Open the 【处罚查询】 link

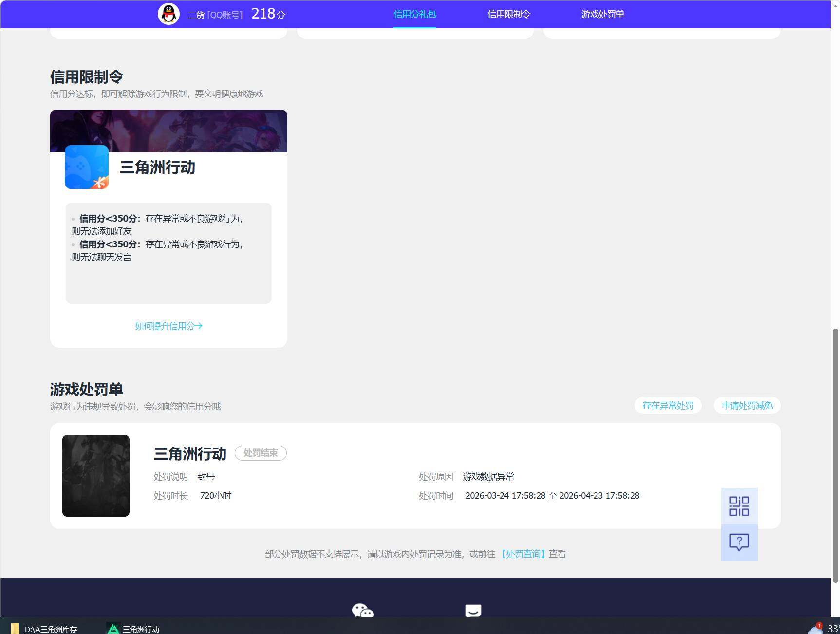point(523,554)
